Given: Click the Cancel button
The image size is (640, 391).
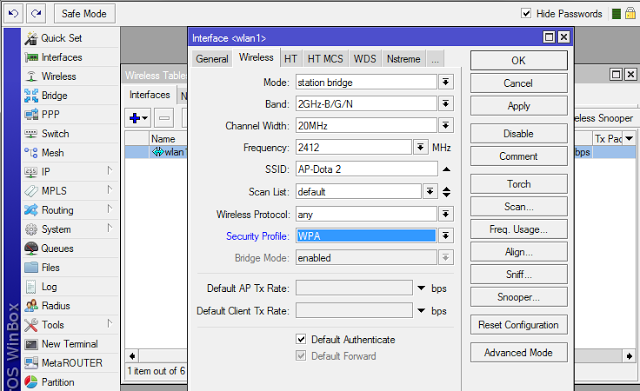Looking at the screenshot, I should pos(518,83).
